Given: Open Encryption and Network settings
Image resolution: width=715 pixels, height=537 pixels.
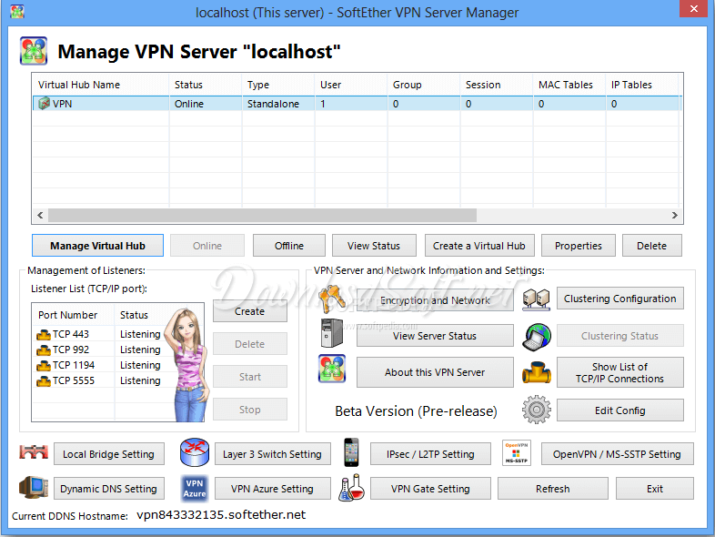Looking at the screenshot, I should point(435,300).
